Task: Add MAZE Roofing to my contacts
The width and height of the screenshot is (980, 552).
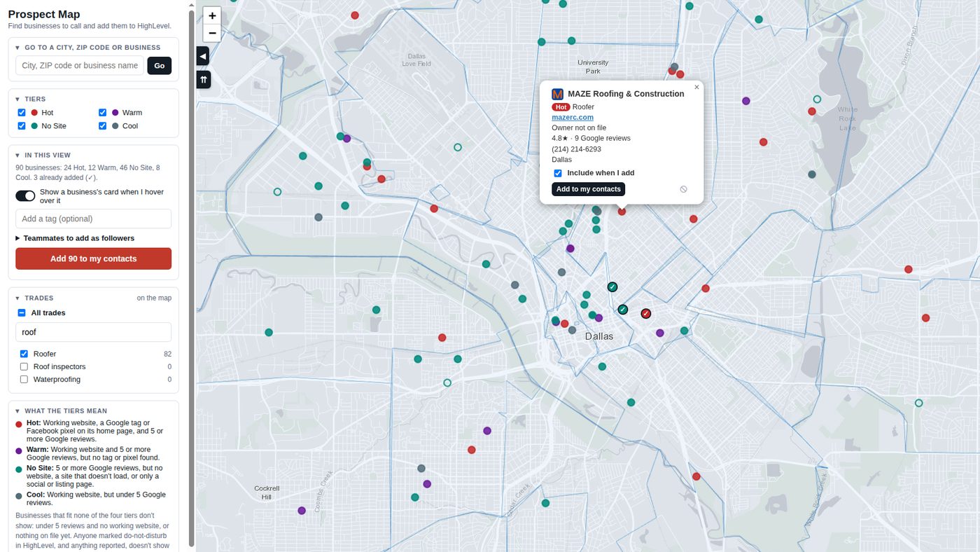Action: click(588, 189)
